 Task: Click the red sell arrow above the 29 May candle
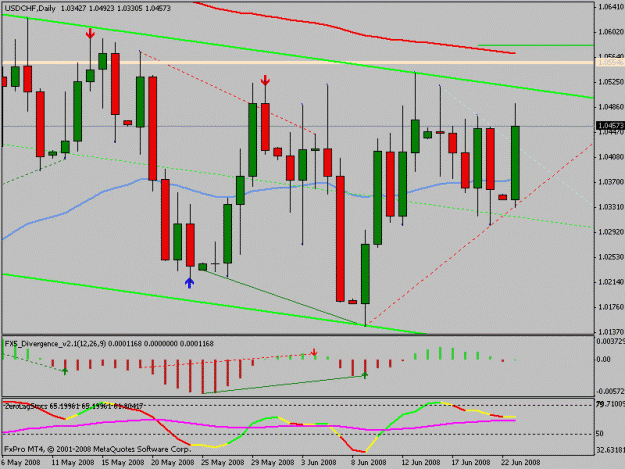pyautogui.click(x=265, y=80)
